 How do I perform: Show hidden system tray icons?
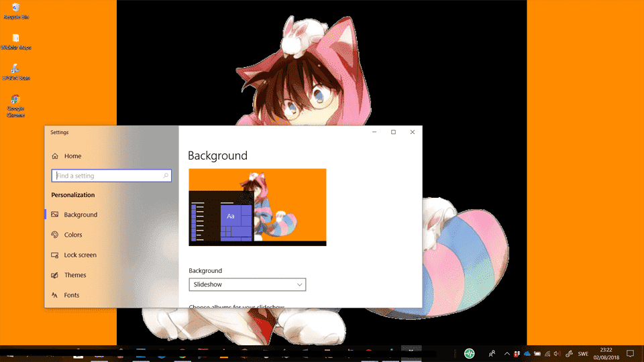[507, 354]
